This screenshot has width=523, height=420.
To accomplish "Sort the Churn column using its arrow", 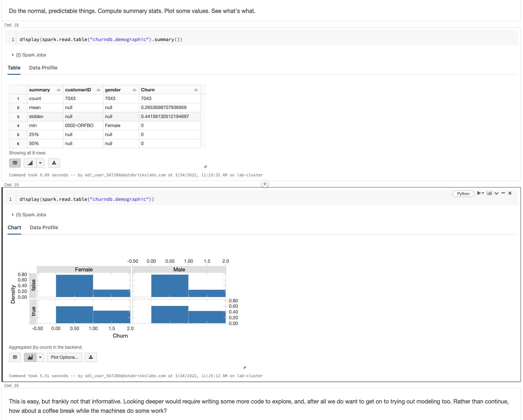I will (x=196, y=90).
